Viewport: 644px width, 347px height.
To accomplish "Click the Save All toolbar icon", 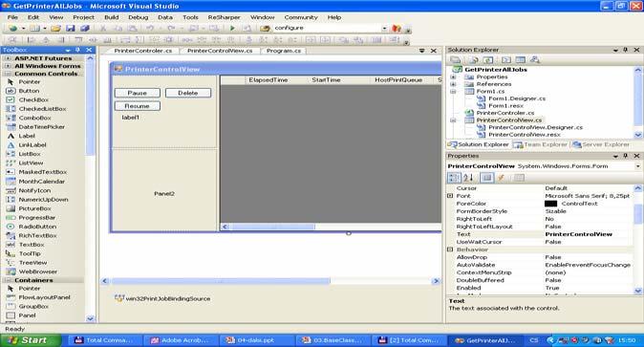I will (x=85, y=29).
